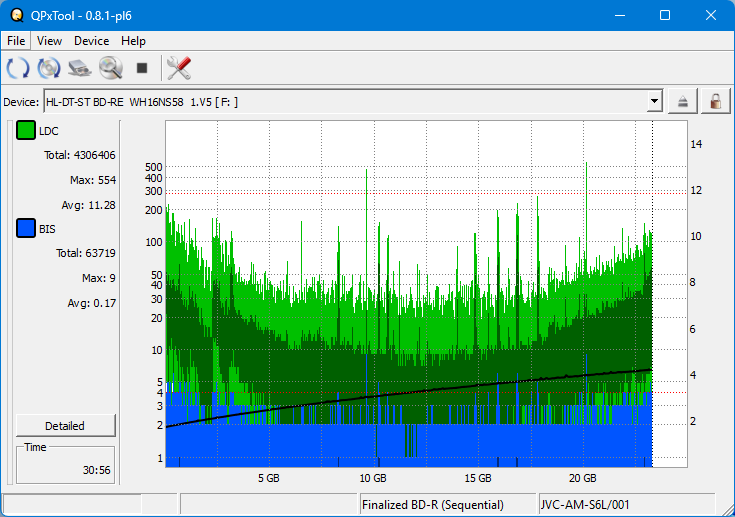Click the disc media info toolbar icon
Image resolution: width=735 pixels, height=517 pixels.
point(49,68)
